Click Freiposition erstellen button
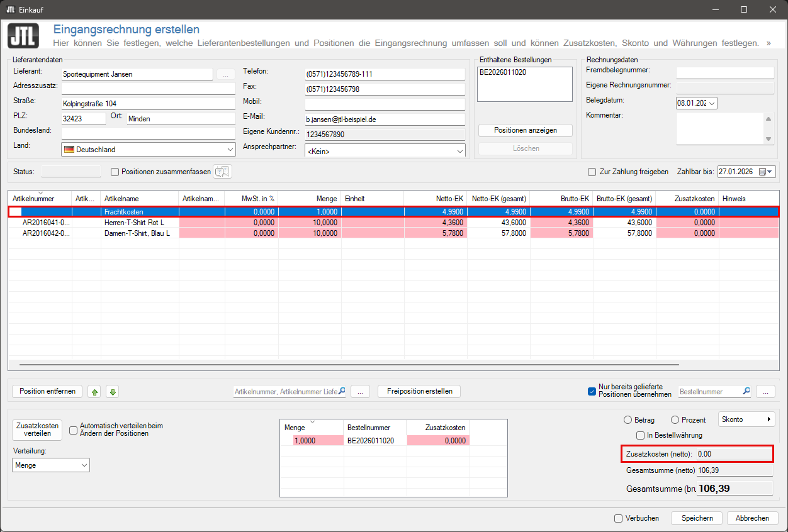Screen dimensions: 788x532 tap(419, 391)
